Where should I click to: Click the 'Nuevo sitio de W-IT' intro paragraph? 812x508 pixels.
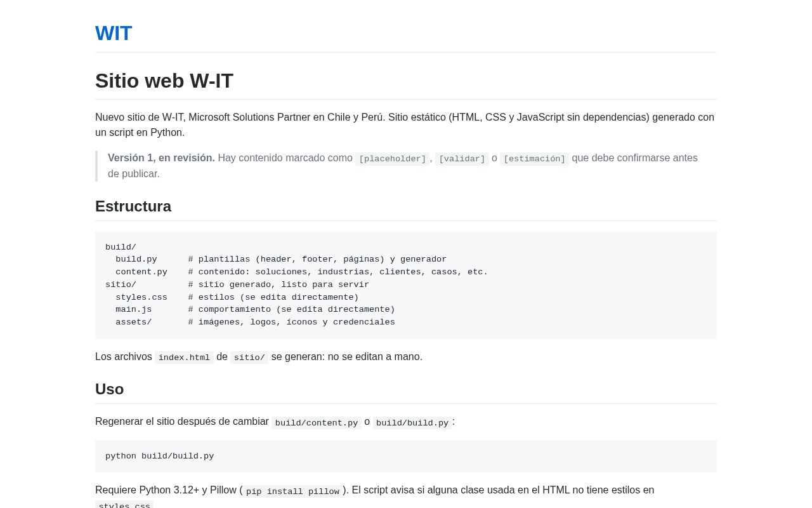tap(406, 125)
